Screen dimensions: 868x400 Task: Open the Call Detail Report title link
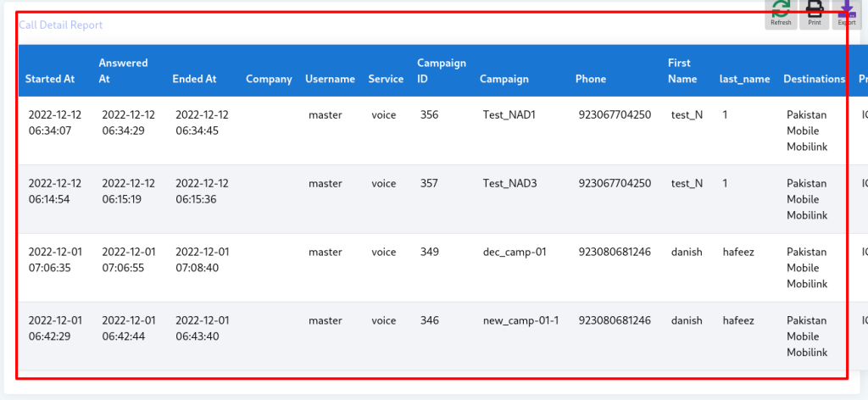(61, 25)
